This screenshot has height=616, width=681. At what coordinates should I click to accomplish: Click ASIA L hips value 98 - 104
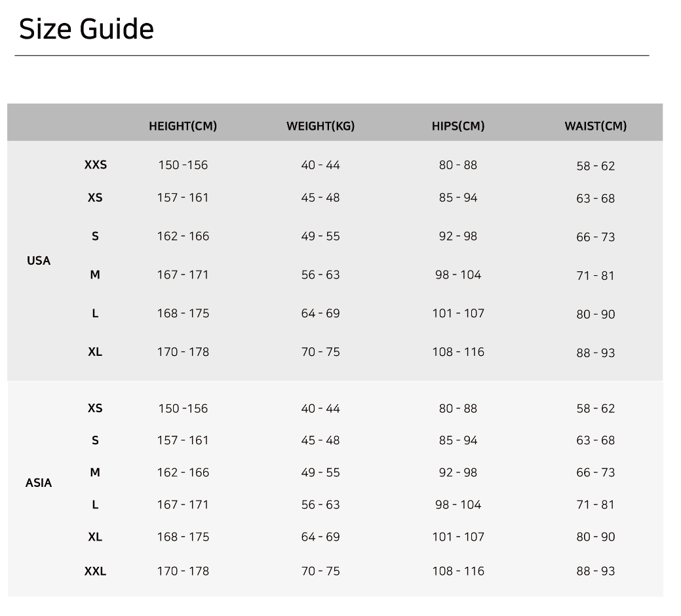coord(458,505)
